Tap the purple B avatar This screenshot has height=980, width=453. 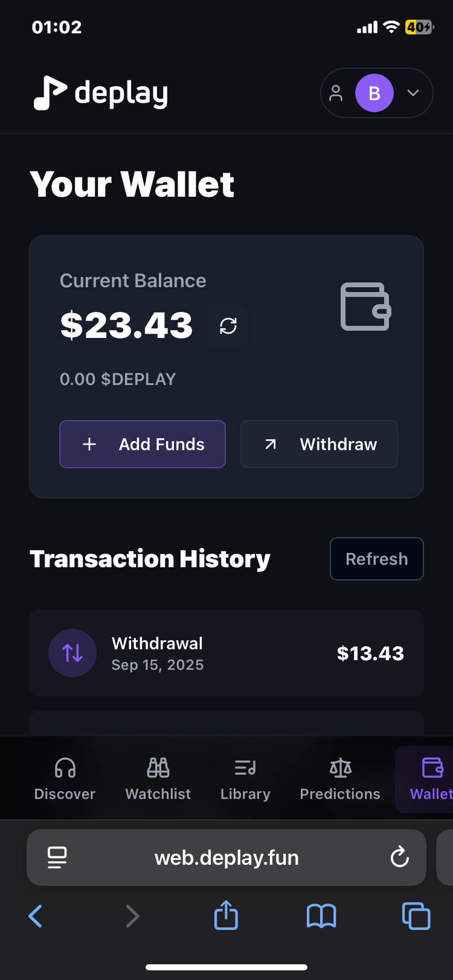coord(374,93)
